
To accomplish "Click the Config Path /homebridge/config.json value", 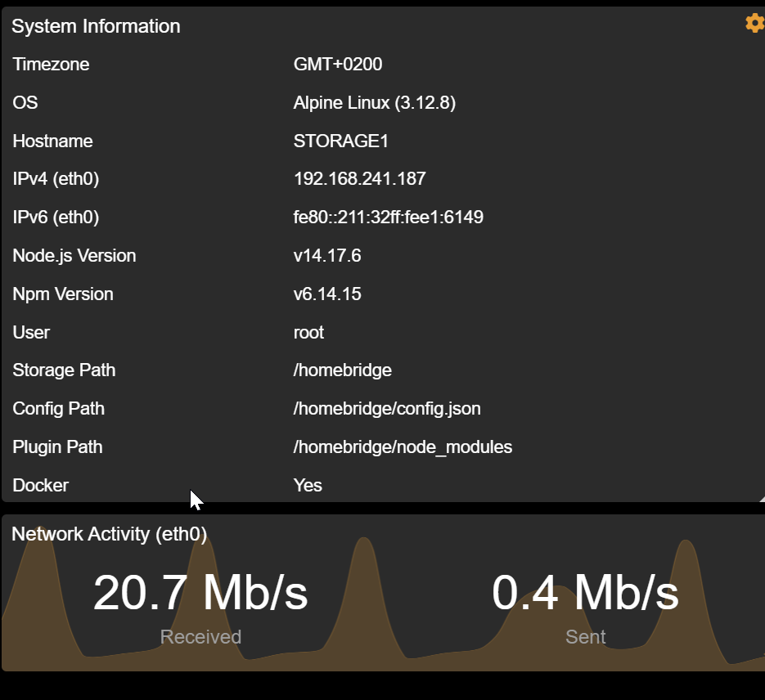I will pyautogui.click(x=387, y=408).
